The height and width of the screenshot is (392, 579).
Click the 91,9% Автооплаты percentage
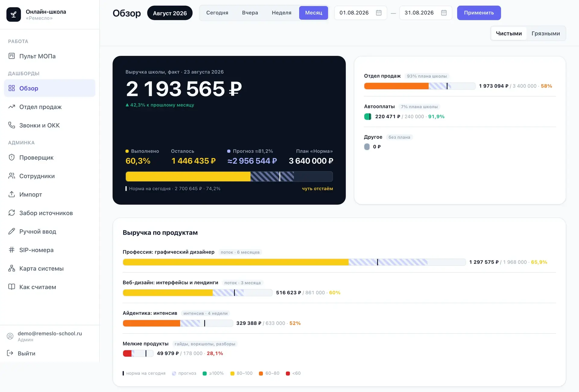pyautogui.click(x=436, y=116)
